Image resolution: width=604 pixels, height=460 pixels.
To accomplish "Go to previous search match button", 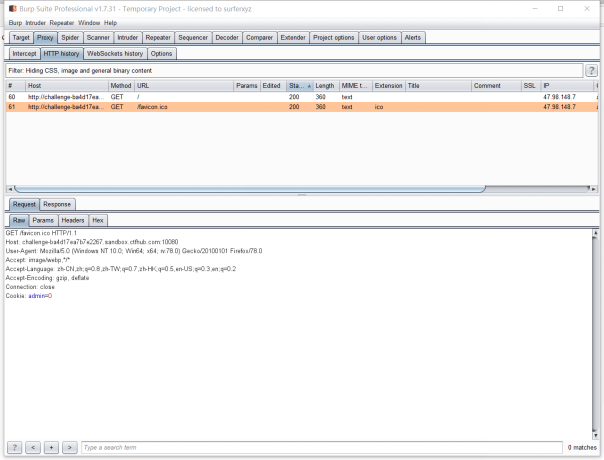I will [33, 447].
